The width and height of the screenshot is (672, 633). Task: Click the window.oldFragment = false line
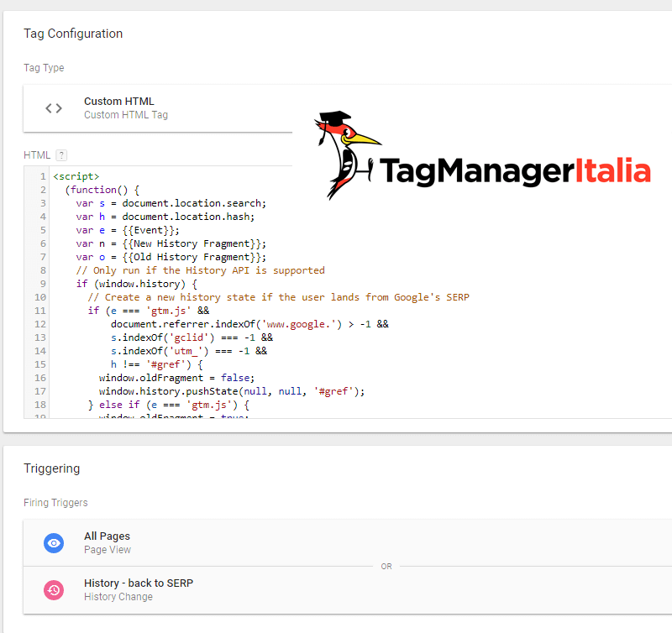pyautogui.click(x=176, y=378)
